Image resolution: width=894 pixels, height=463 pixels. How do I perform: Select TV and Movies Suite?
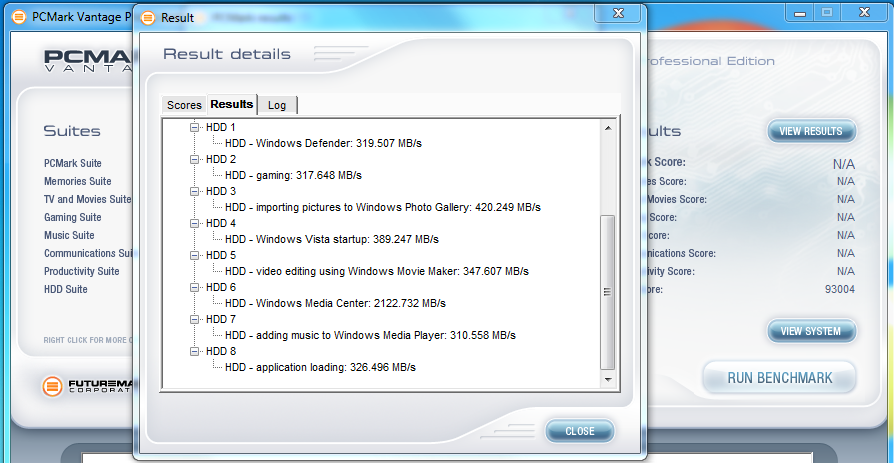click(x=88, y=200)
